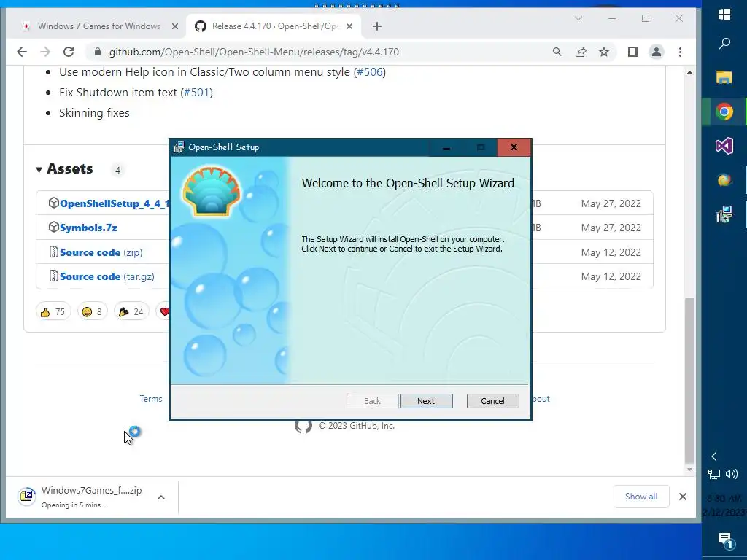
Task: Download Source code (zip)
Action: [101, 252]
